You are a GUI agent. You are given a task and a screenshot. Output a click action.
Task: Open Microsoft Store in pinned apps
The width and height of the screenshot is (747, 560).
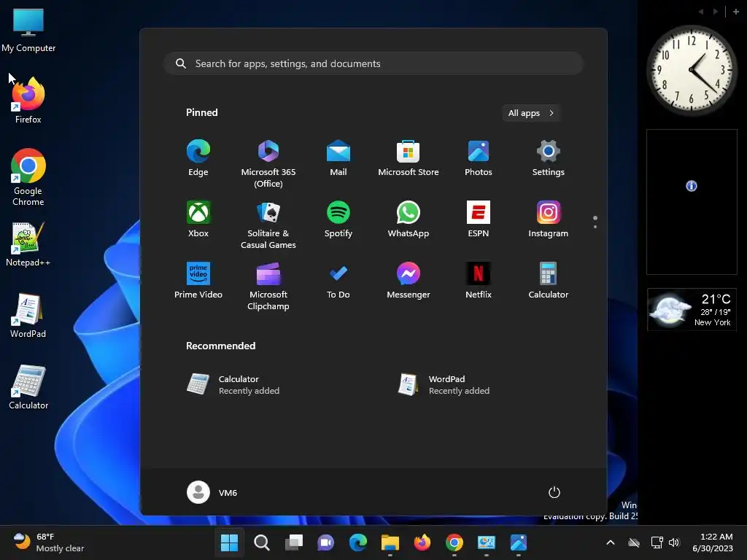409,158
